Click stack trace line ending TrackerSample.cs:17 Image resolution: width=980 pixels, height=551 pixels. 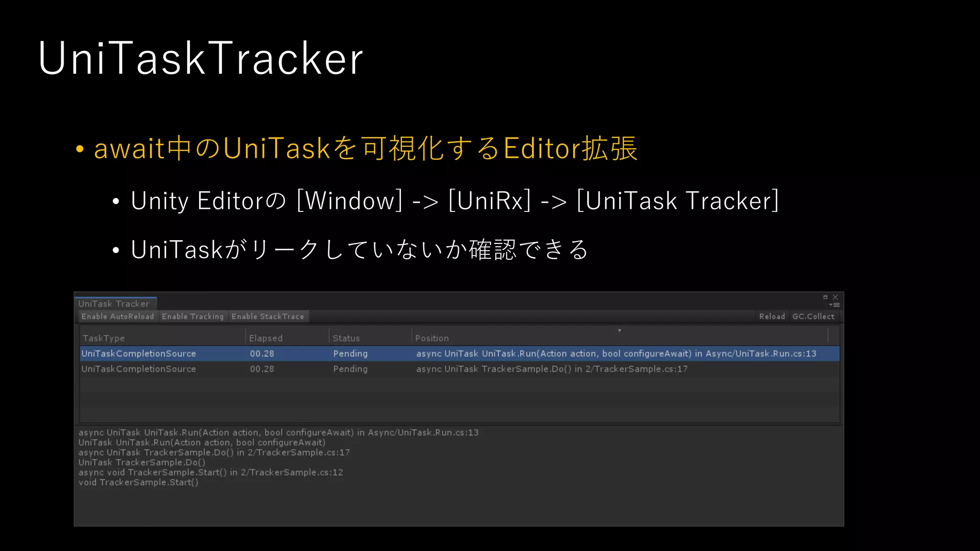pyautogui.click(x=214, y=452)
